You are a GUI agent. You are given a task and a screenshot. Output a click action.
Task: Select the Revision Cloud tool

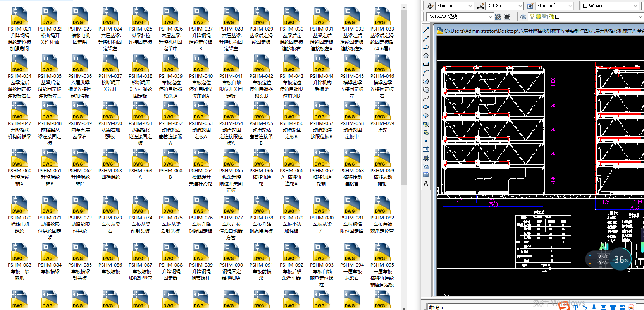(x=426, y=90)
